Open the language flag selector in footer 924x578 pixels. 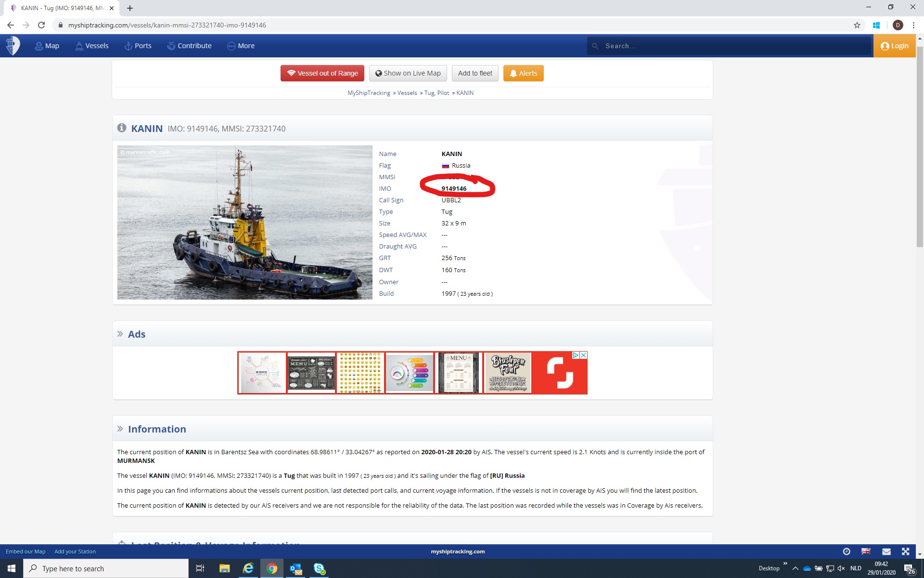point(866,552)
